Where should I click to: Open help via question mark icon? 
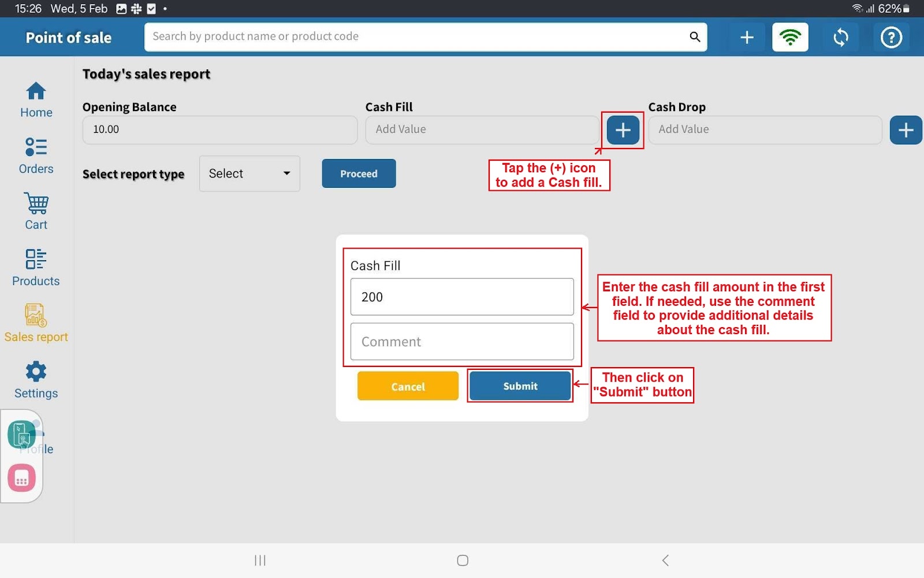(x=891, y=38)
